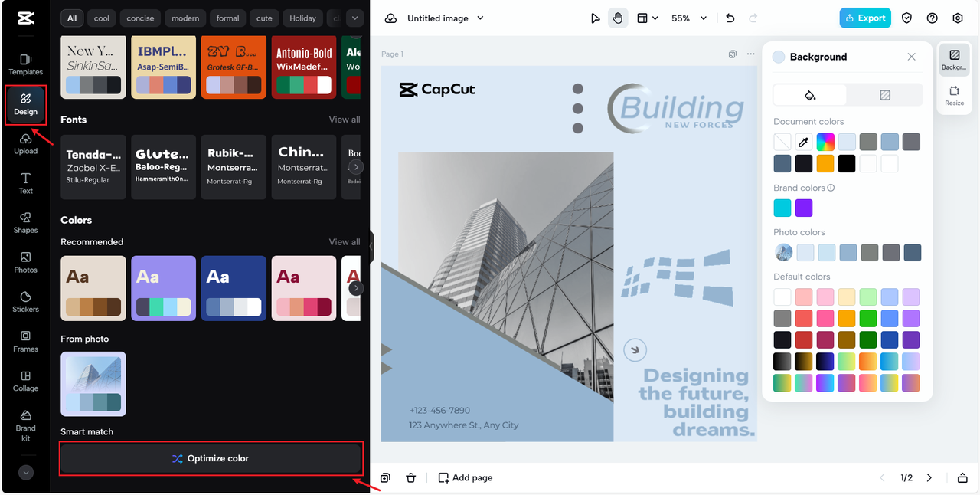Open the settings gear icon

(x=958, y=18)
